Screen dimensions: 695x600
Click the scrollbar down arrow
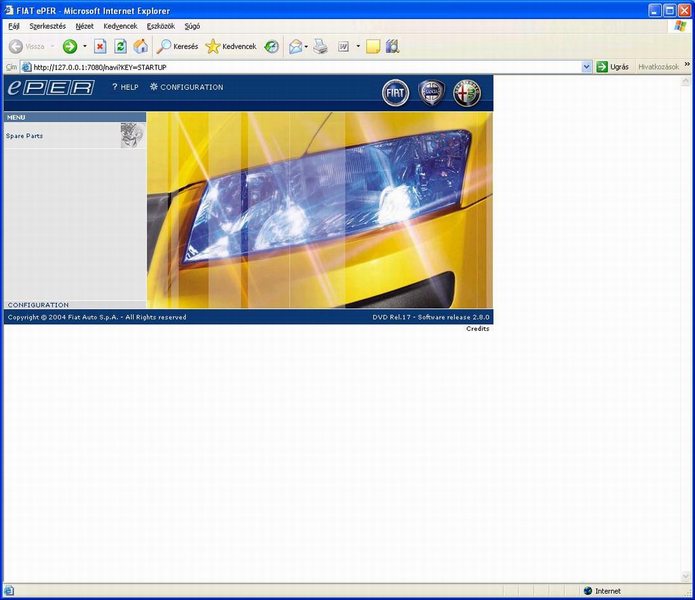coord(686,577)
